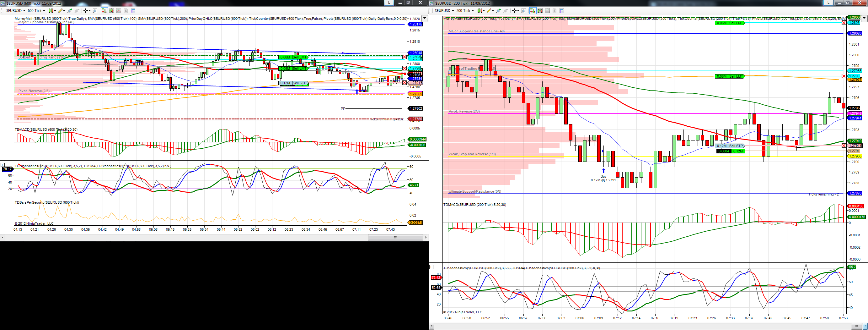
Task: Cancel the 1.2798 Sell LMT order on 600 Tick chart
Action: point(405,68)
